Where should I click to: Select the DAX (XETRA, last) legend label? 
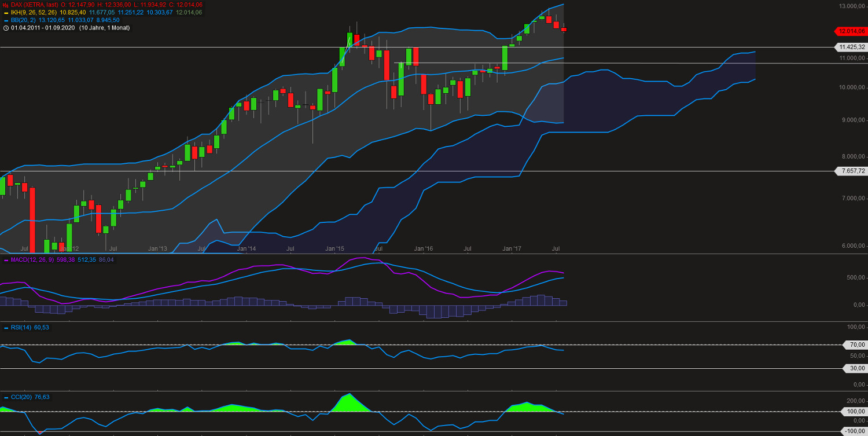point(35,5)
